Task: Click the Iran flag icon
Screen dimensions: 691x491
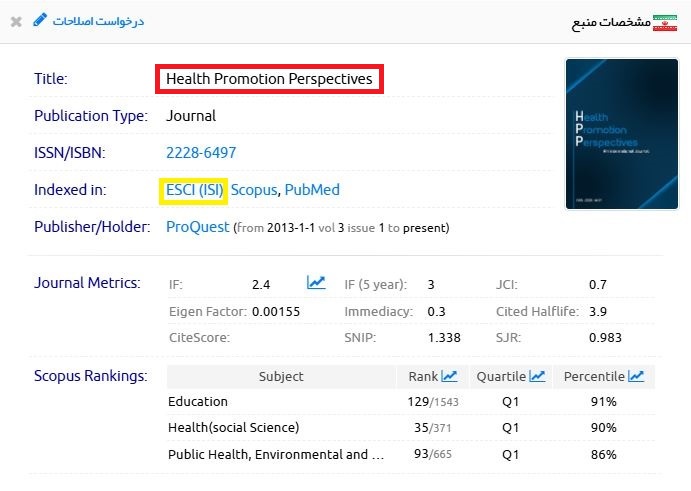Action: [x=665, y=21]
